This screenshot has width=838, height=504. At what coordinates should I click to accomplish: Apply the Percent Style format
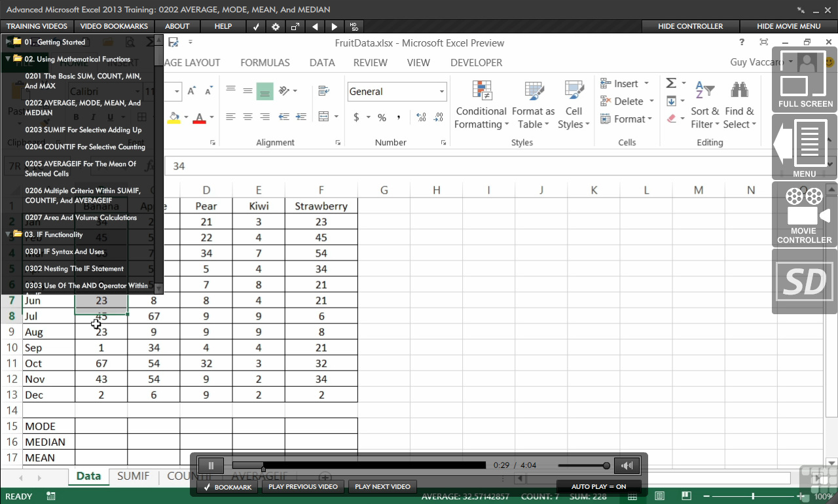(x=382, y=118)
